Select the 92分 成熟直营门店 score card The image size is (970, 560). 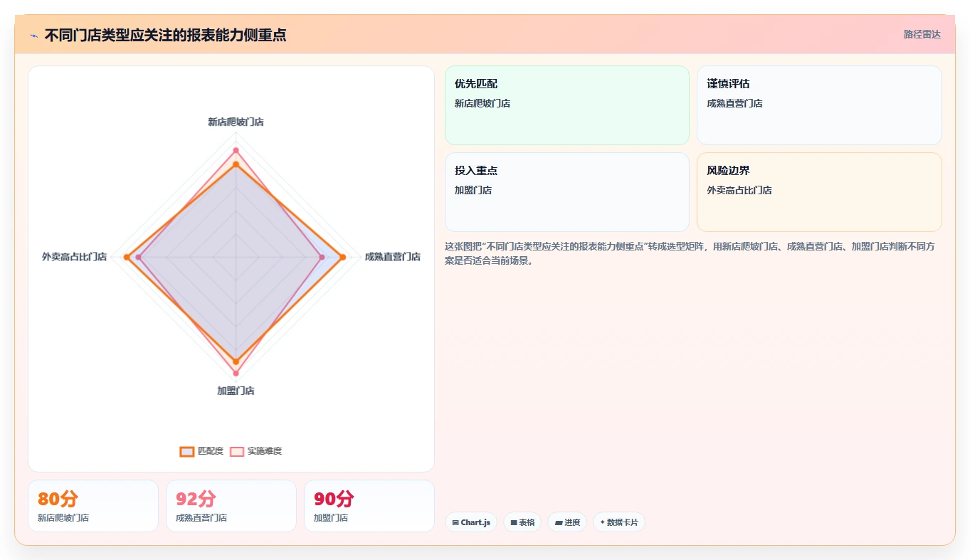coord(231,506)
